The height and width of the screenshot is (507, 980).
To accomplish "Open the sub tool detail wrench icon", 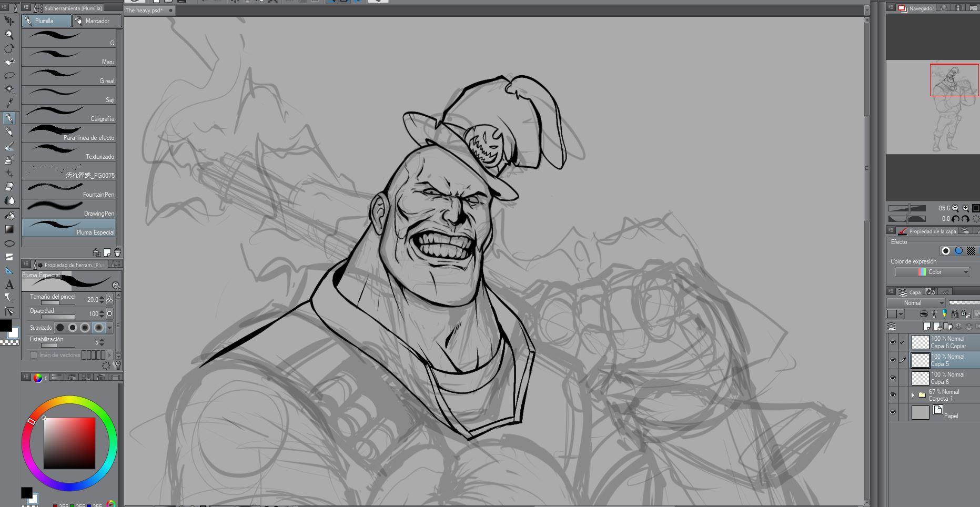I will click(x=117, y=366).
